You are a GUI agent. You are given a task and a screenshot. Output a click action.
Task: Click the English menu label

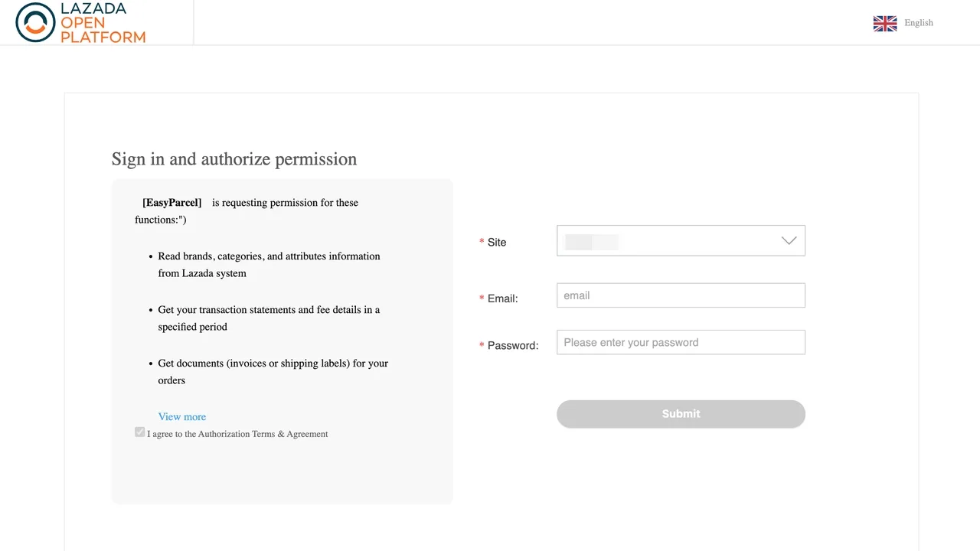pyautogui.click(x=918, y=22)
